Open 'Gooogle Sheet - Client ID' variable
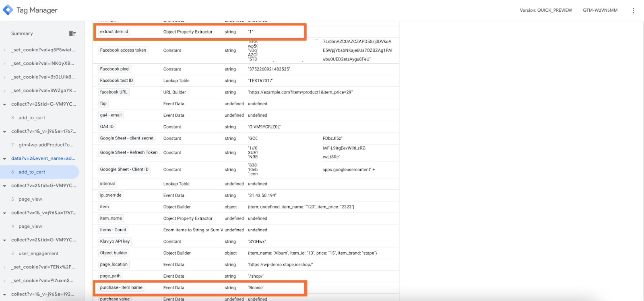Viewport: 644px width, 301px height. pyautogui.click(x=124, y=170)
